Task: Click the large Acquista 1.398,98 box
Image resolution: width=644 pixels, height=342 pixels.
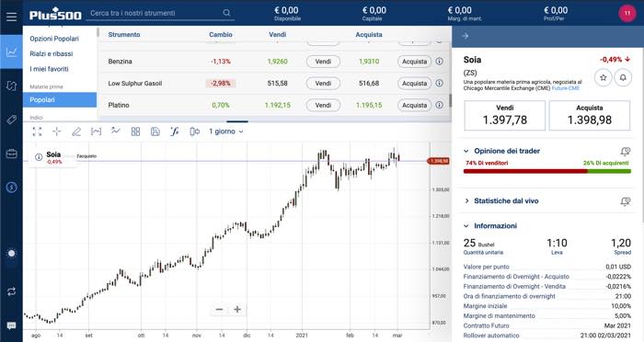Action: point(590,115)
